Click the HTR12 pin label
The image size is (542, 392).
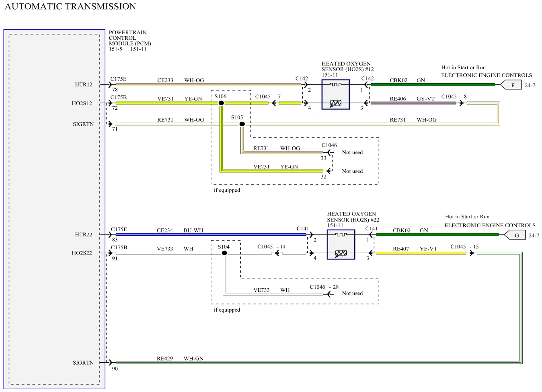[x=84, y=84]
